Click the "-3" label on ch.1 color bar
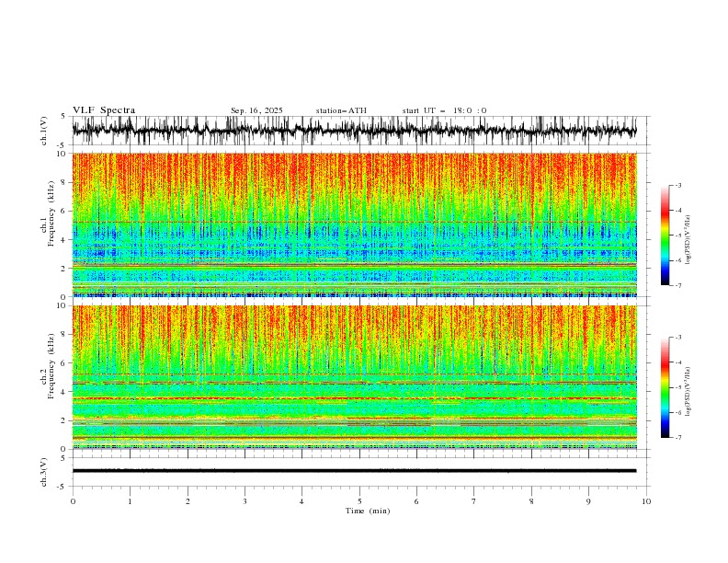Viewport: 728px width, 563px height. [677, 185]
